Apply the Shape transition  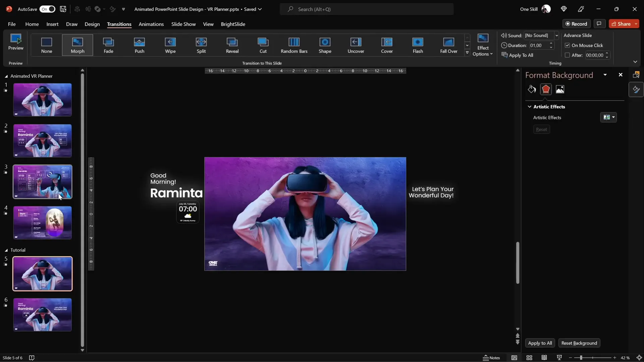click(325, 45)
